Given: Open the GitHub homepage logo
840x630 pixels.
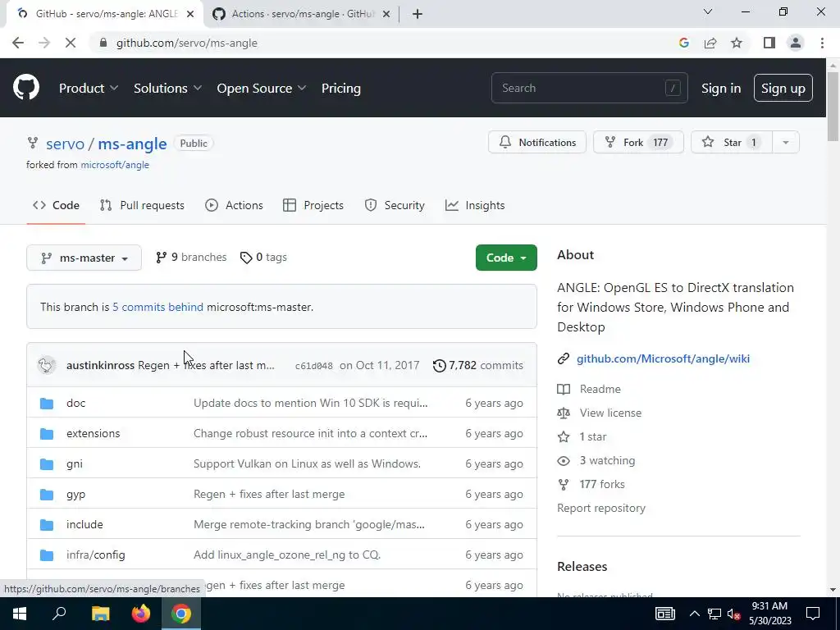Looking at the screenshot, I should (26, 88).
